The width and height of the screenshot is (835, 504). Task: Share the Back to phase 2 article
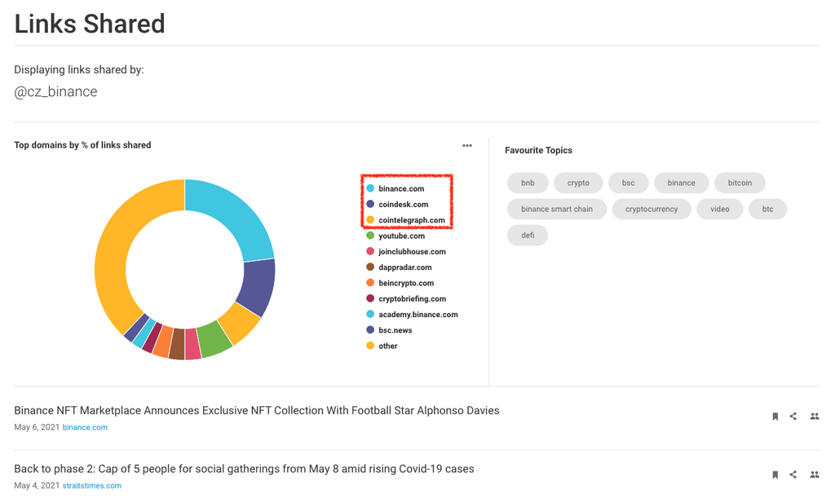click(x=793, y=475)
